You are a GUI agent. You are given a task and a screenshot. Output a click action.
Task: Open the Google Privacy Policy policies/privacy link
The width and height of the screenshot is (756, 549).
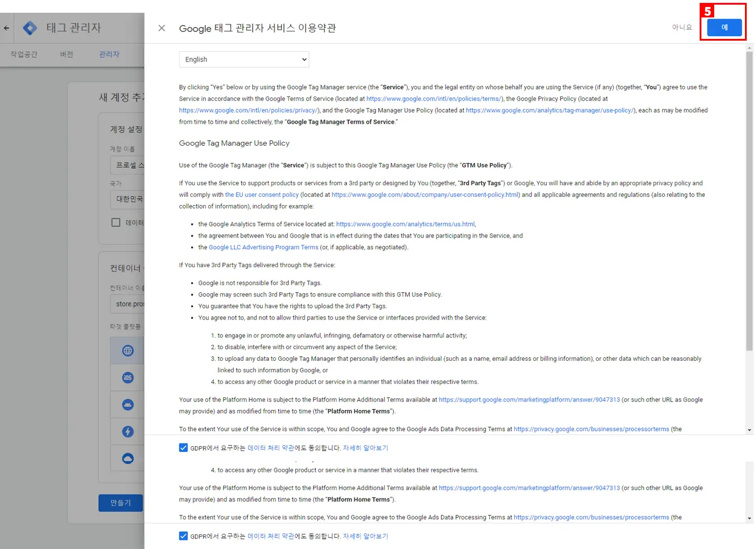click(248, 110)
